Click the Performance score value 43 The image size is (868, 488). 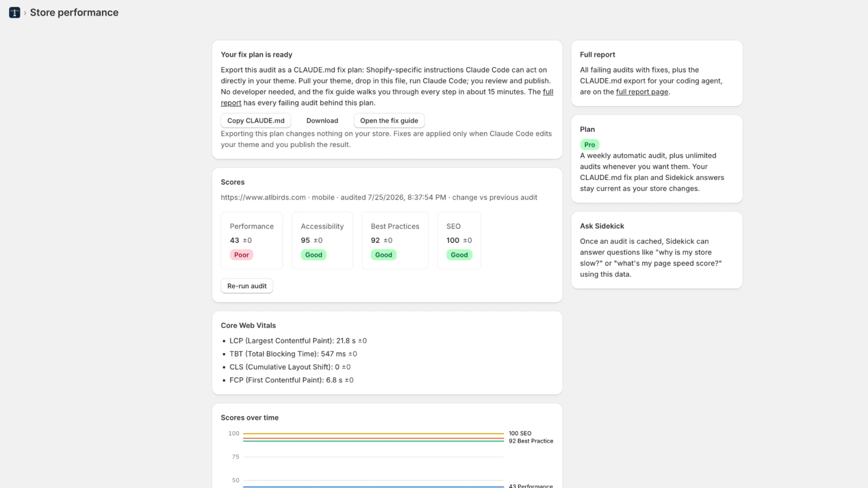[234, 240]
